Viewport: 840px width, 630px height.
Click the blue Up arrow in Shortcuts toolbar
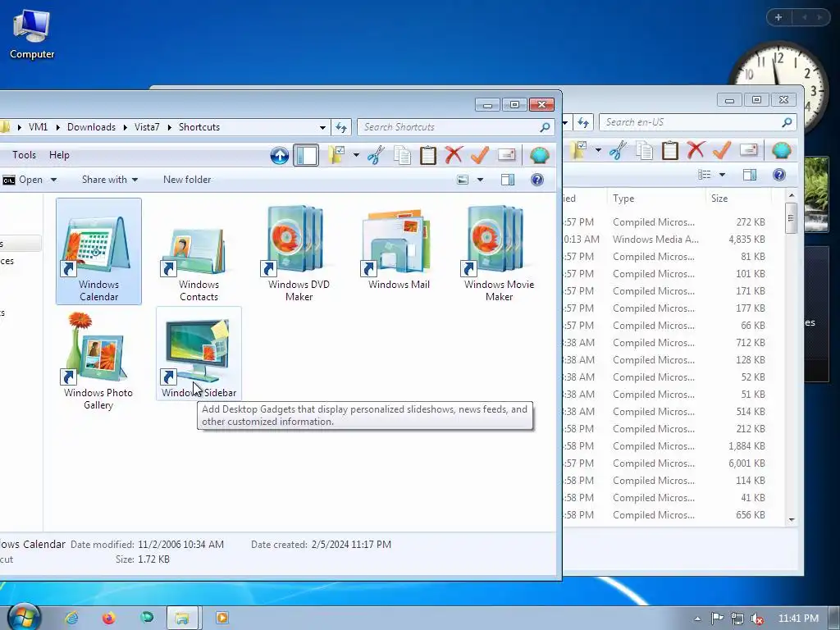(x=279, y=155)
